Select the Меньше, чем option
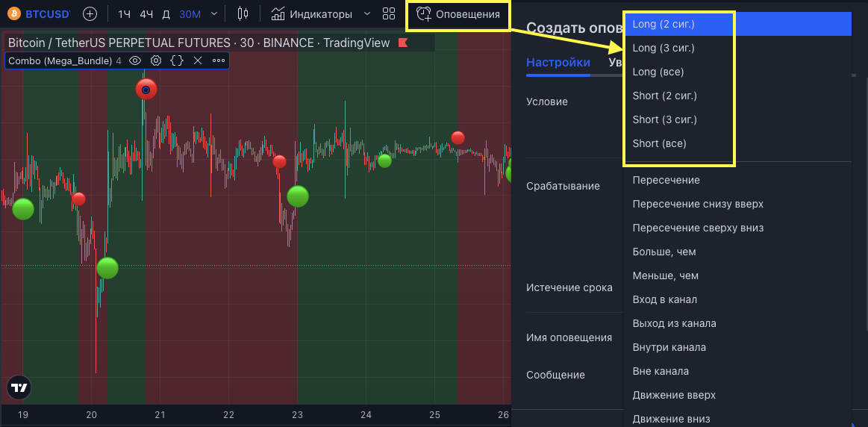The width and height of the screenshot is (868, 427). tap(737, 275)
